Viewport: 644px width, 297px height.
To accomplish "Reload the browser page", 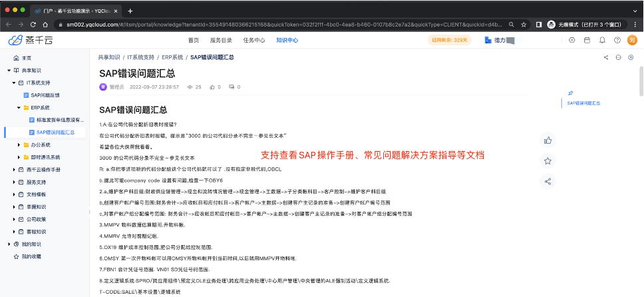I will (33, 25).
